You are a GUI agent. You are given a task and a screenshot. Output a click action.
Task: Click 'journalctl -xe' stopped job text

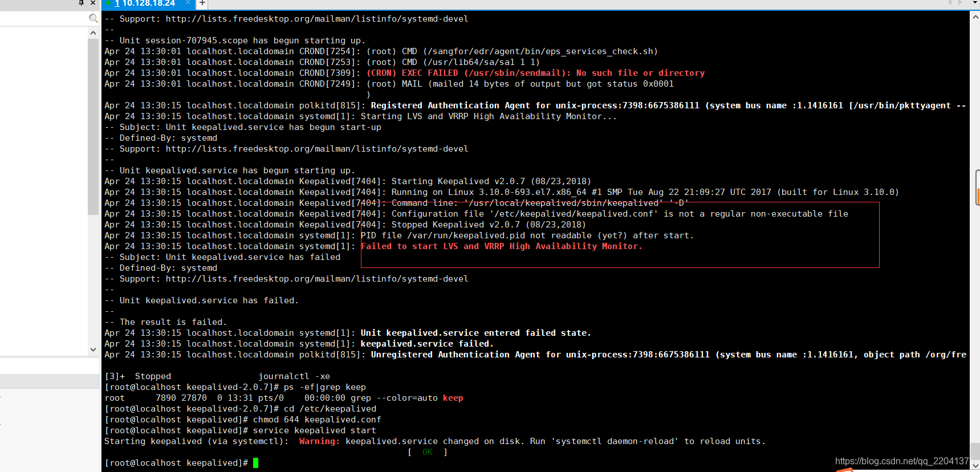[294, 376]
